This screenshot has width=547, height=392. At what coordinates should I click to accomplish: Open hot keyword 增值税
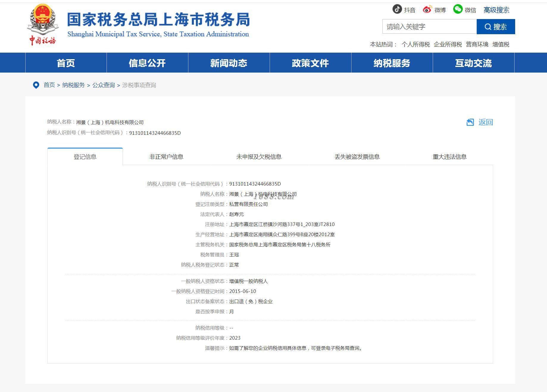pos(501,44)
